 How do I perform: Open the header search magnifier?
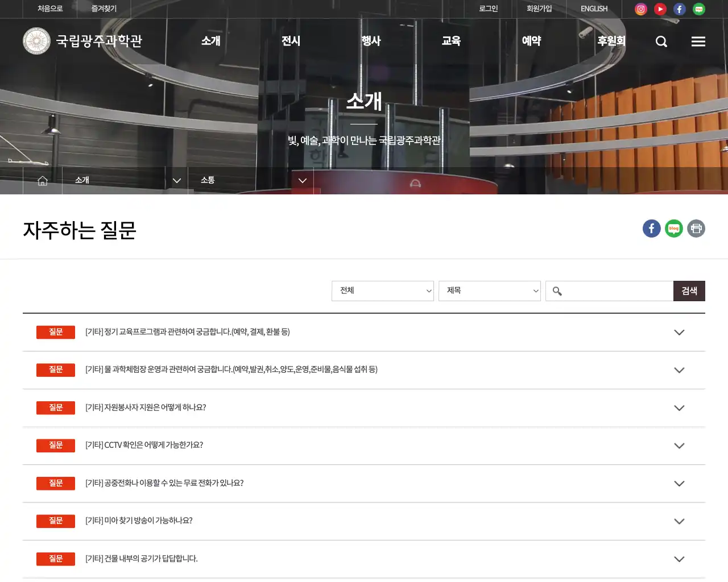tap(661, 41)
